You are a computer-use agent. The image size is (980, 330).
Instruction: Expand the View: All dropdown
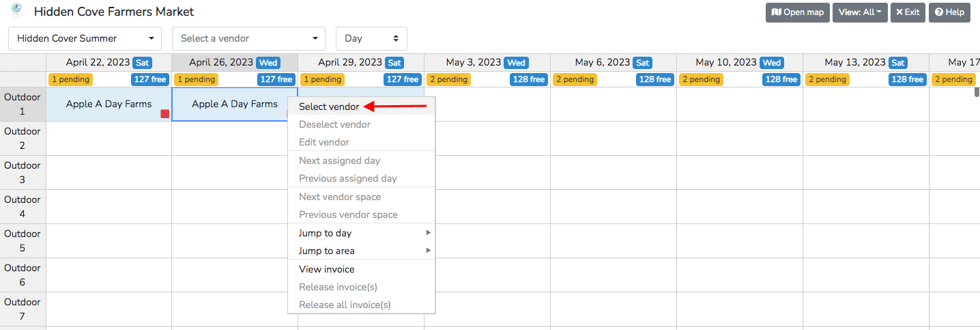click(859, 12)
